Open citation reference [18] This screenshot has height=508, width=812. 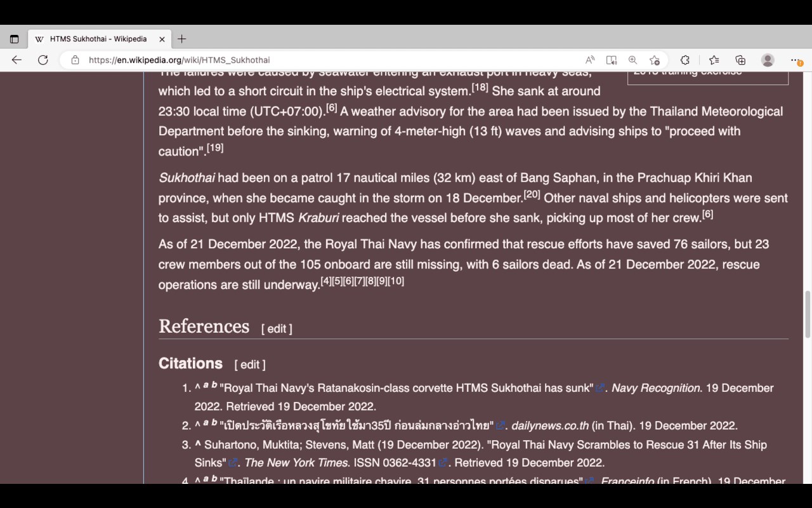480,87
